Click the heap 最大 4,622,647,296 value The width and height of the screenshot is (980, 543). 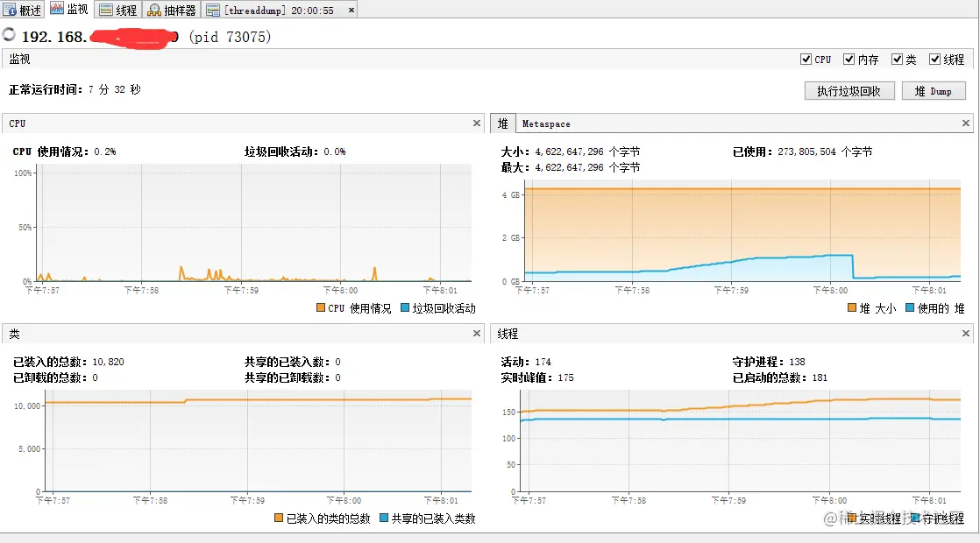tap(570, 167)
